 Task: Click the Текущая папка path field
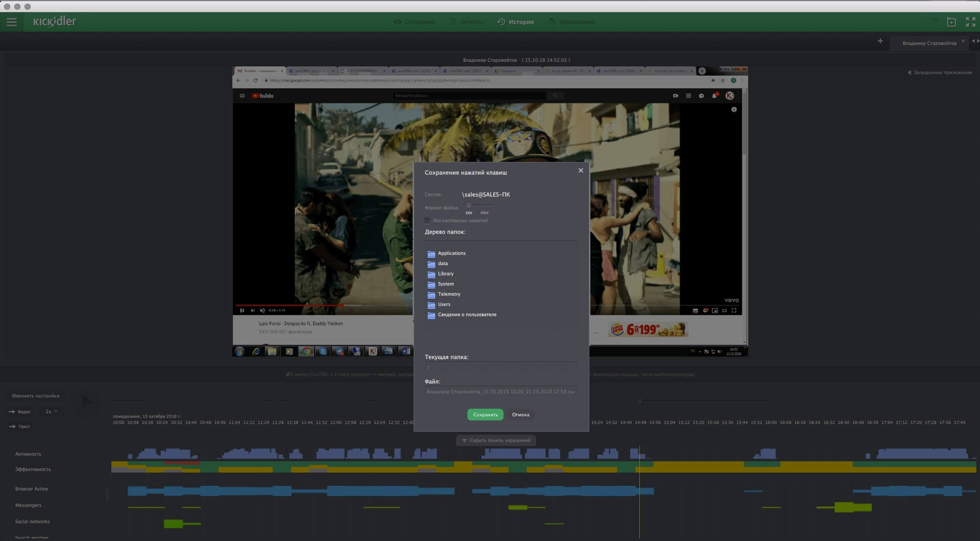[x=501, y=367]
